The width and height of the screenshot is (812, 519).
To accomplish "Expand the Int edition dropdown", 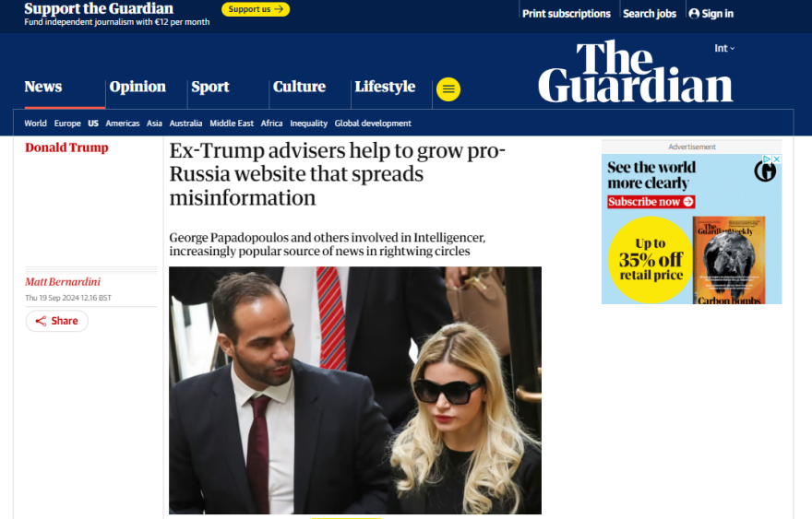I will (x=724, y=48).
